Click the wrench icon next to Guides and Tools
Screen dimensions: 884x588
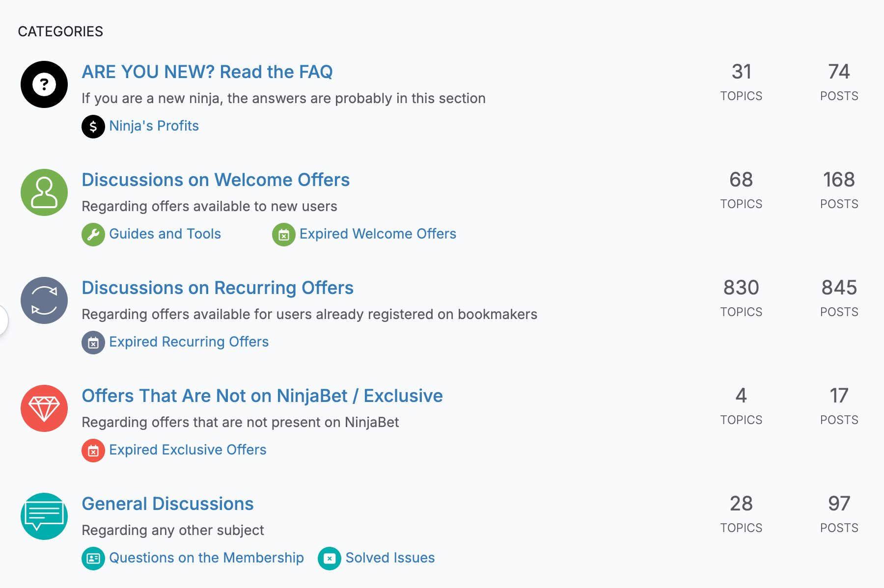(93, 235)
